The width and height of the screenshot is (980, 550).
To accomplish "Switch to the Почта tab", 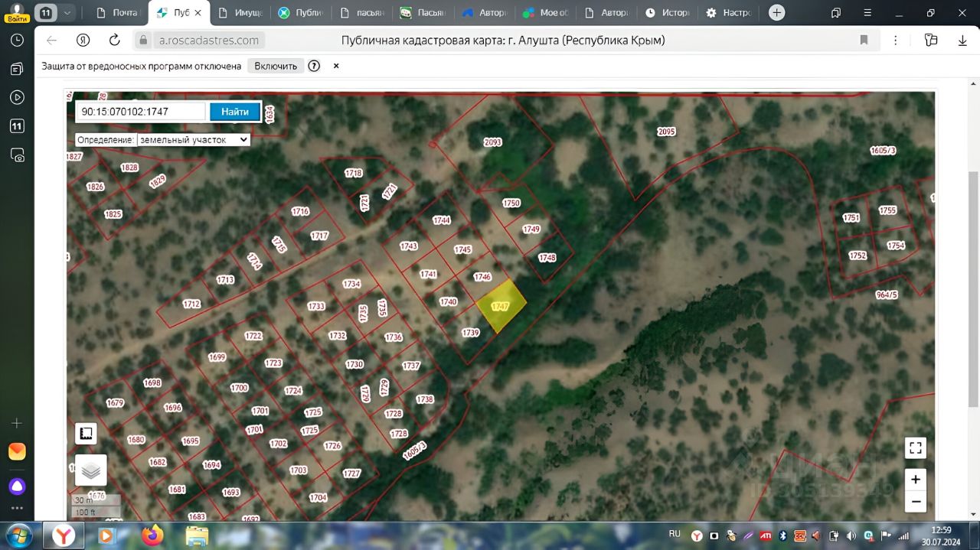I will [116, 13].
